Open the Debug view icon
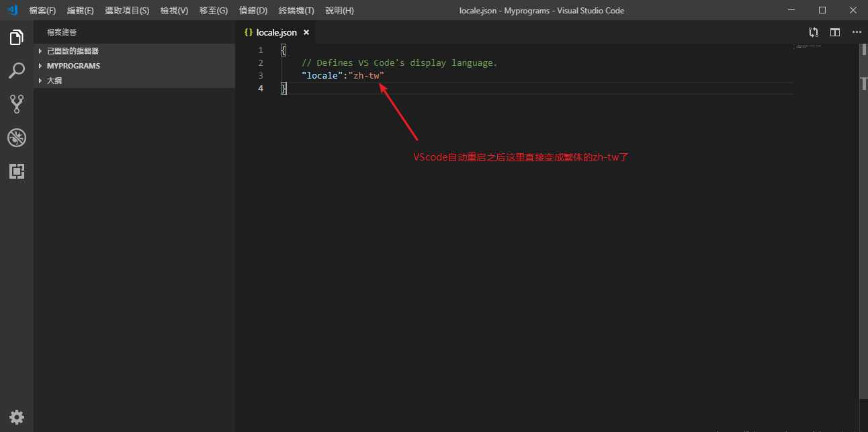 click(x=17, y=138)
